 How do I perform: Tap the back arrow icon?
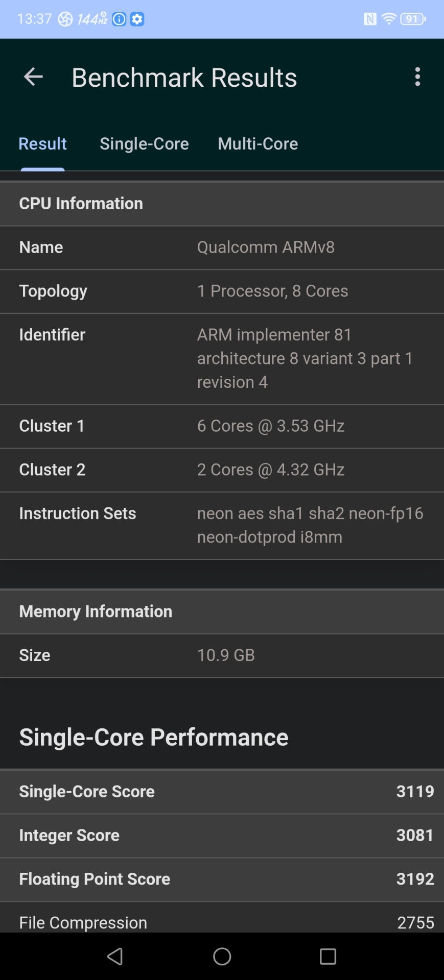coord(33,77)
